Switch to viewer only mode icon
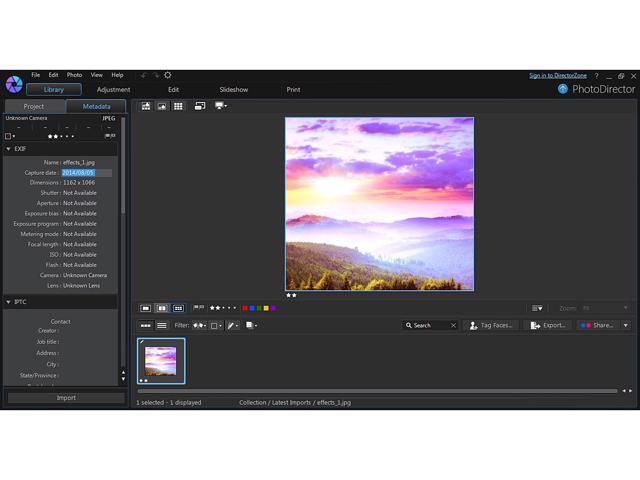The width and height of the screenshot is (640, 480). [x=162, y=106]
